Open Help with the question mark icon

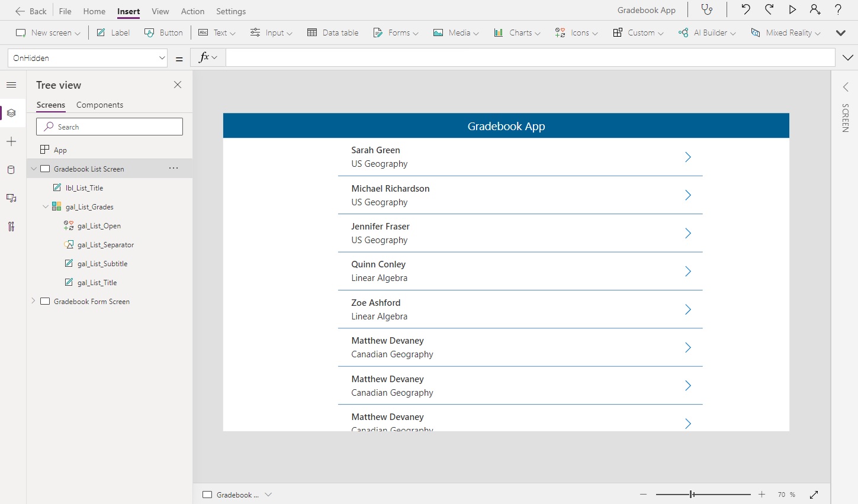click(839, 9)
